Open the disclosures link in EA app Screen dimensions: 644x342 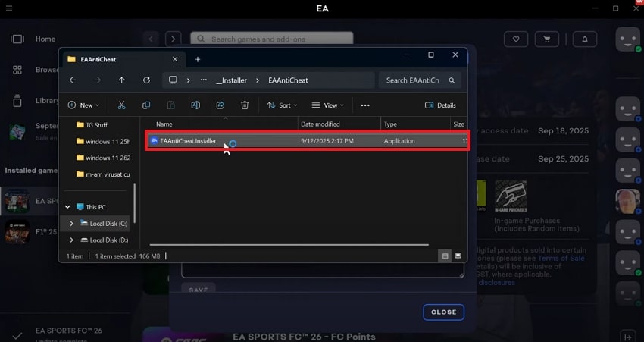pyautogui.click(x=496, y=282)
